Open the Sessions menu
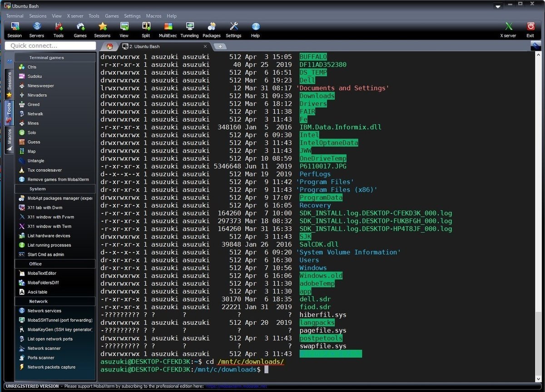 click(x=38, y=16)
